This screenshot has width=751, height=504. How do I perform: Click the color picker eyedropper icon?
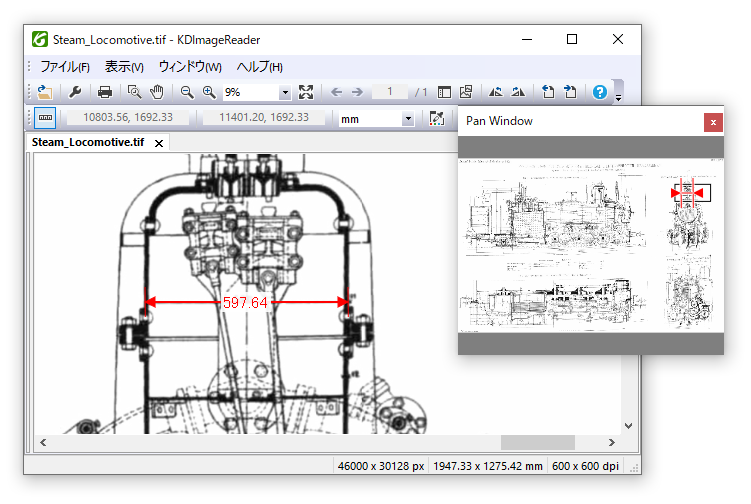[437, 118]
